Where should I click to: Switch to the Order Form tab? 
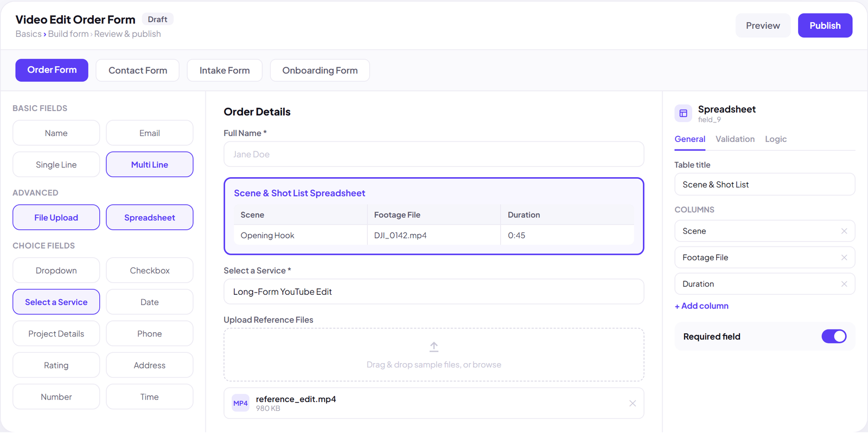click(x=52, y=70)
